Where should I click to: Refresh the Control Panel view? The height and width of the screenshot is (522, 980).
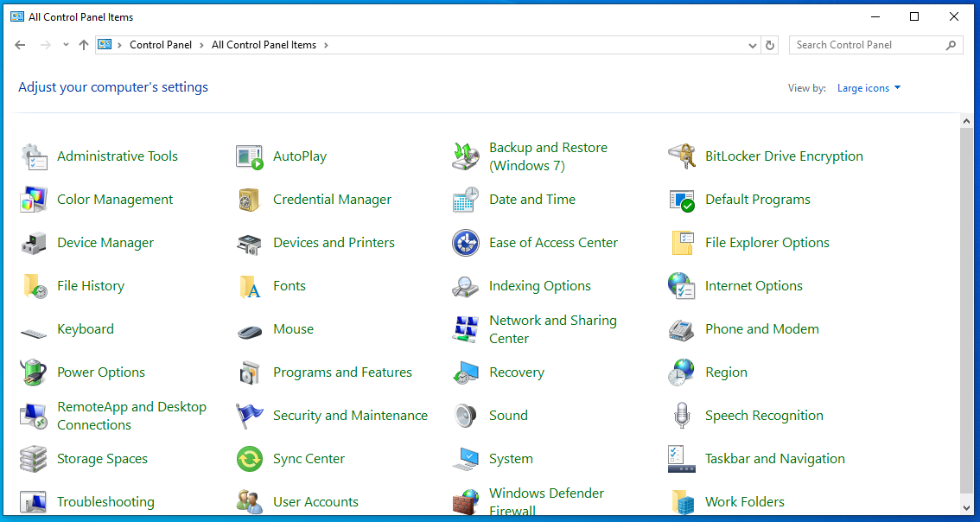pyautogui.click(x=770, y=45)
